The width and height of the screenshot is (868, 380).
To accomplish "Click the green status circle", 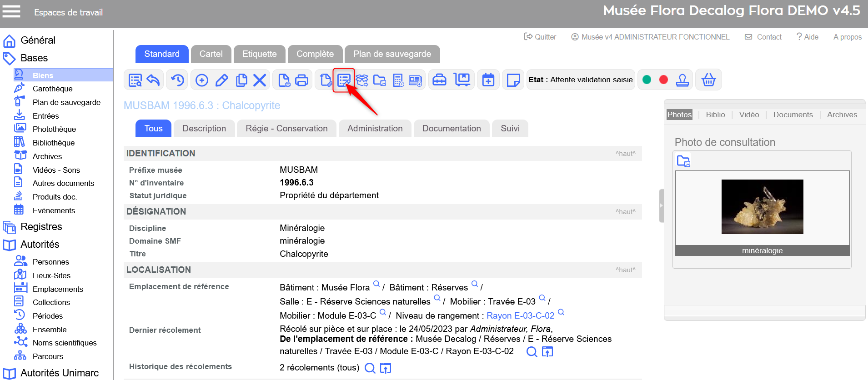I will click(x=647, y=80).
